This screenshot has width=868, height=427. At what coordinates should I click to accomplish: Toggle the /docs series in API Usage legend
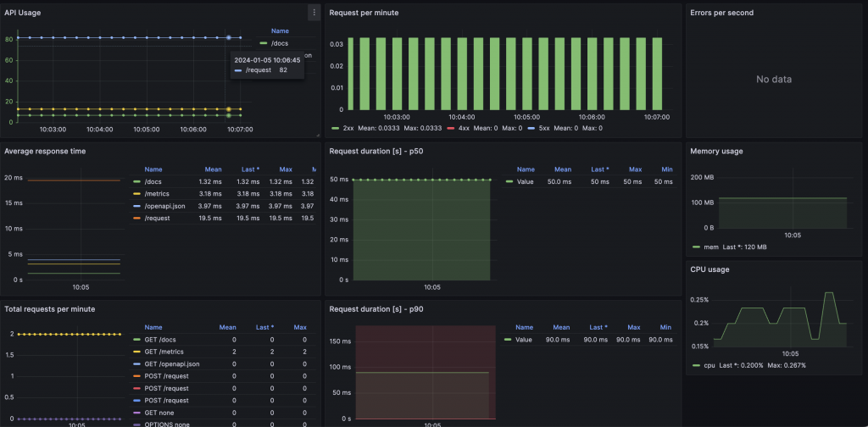pyautogui.click(x=280, y=43)
